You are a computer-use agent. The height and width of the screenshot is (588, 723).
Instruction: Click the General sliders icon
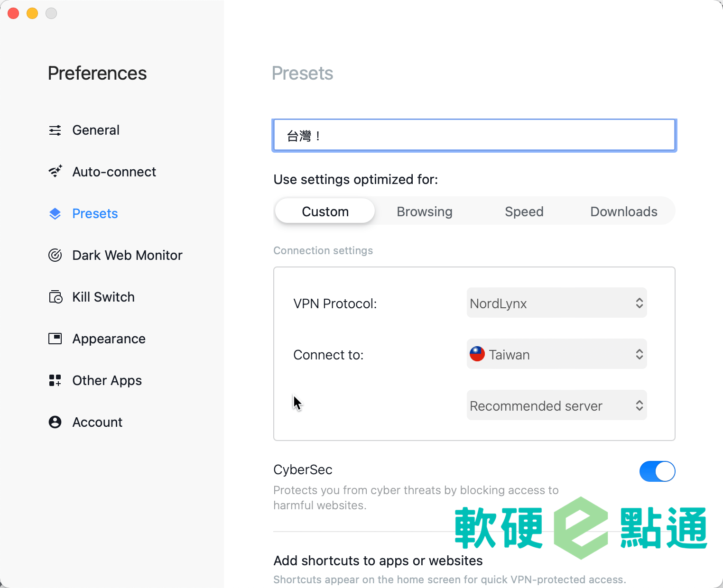(x=55, y=130)
